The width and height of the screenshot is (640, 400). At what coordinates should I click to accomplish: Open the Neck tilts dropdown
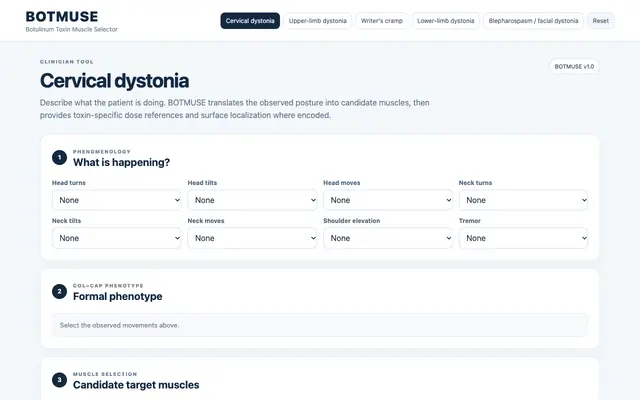[116, 238]
